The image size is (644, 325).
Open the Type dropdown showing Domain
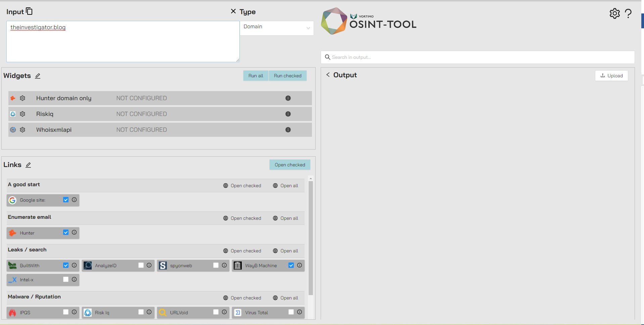pyautogui.click(x=276, y=28)
